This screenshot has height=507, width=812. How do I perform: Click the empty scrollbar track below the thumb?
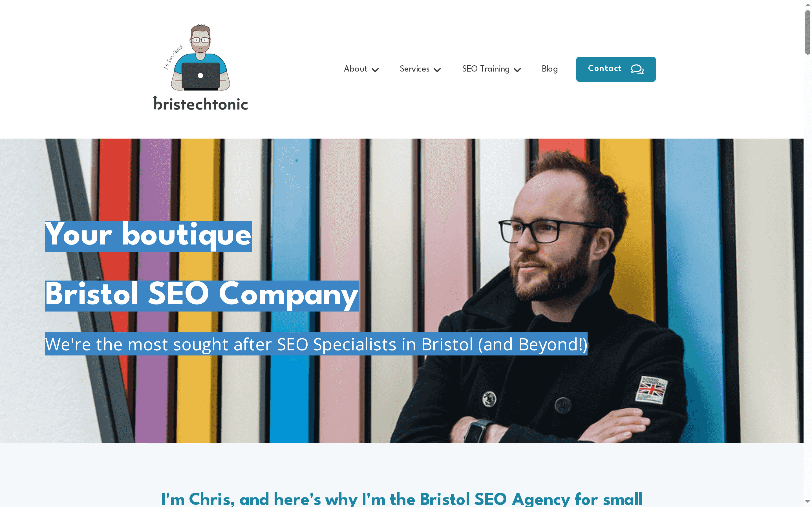click(808, 275)
